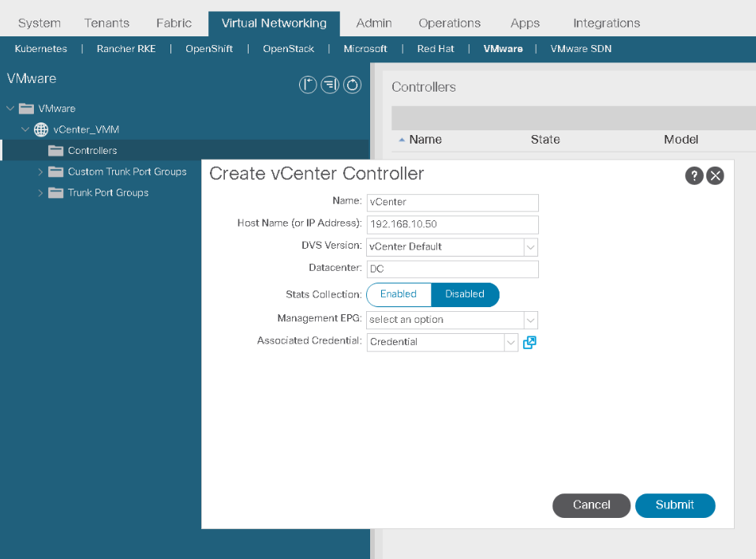Set Stats Collection to Disabled

point(465,295)
